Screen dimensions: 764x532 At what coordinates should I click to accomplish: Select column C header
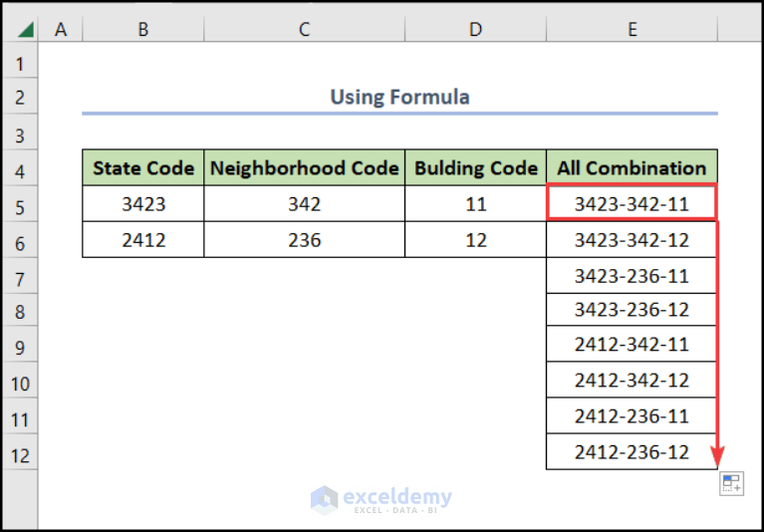[305, 30]
